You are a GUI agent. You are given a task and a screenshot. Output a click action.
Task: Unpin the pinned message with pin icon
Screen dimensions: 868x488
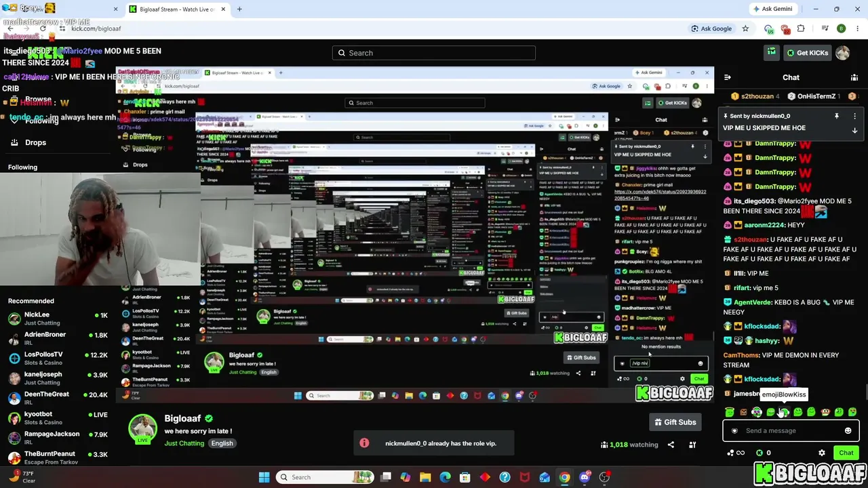pos(837,117)
